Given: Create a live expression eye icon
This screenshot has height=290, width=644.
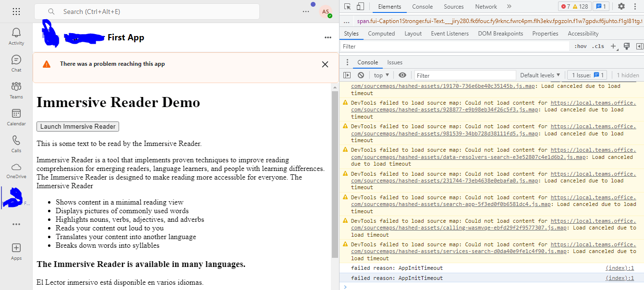Looking at the screenshot, I should (x=402, y=75).
